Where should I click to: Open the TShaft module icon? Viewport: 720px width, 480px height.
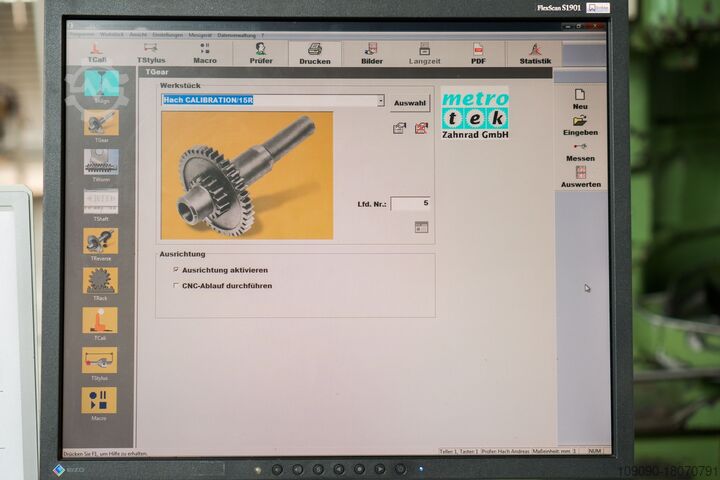pos(101,201)
